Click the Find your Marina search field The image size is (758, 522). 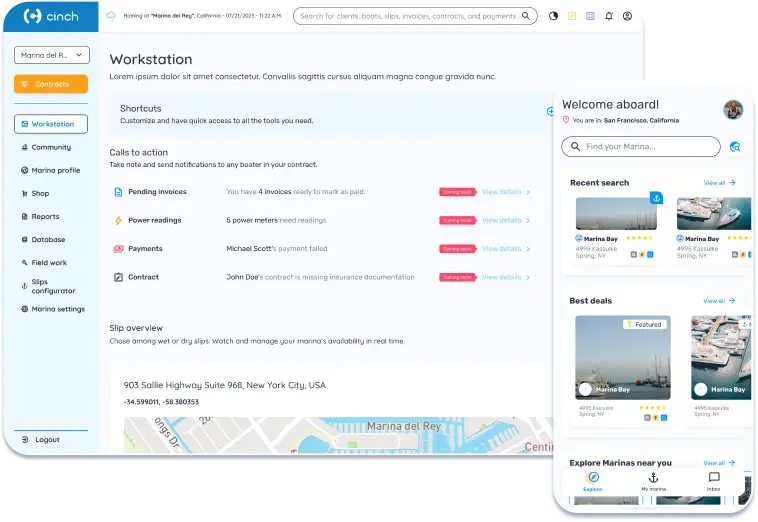point(641,146)
